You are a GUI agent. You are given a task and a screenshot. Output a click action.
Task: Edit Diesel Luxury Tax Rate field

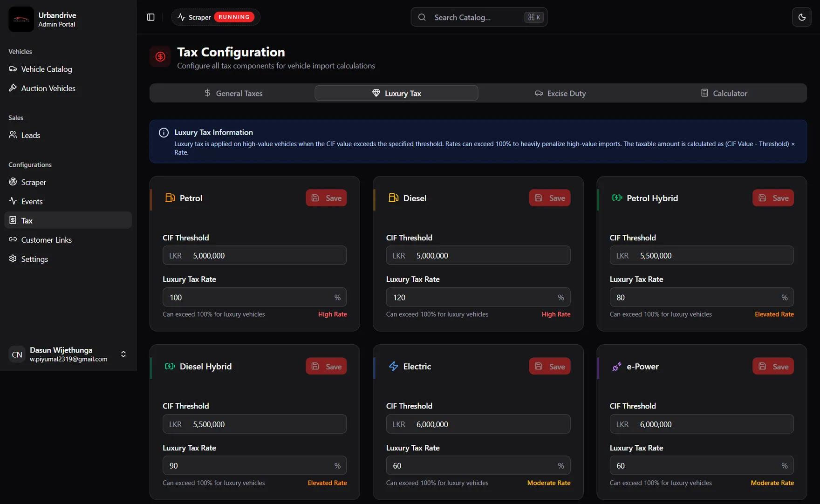[x=478, y=297]
